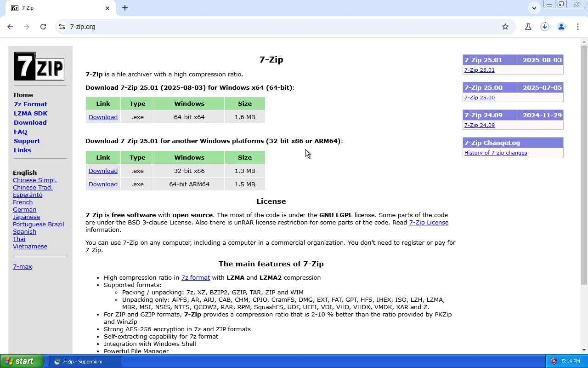The image size is (588, 368).
Task: Go back using the browser back arrow
Action: point(10,27)
